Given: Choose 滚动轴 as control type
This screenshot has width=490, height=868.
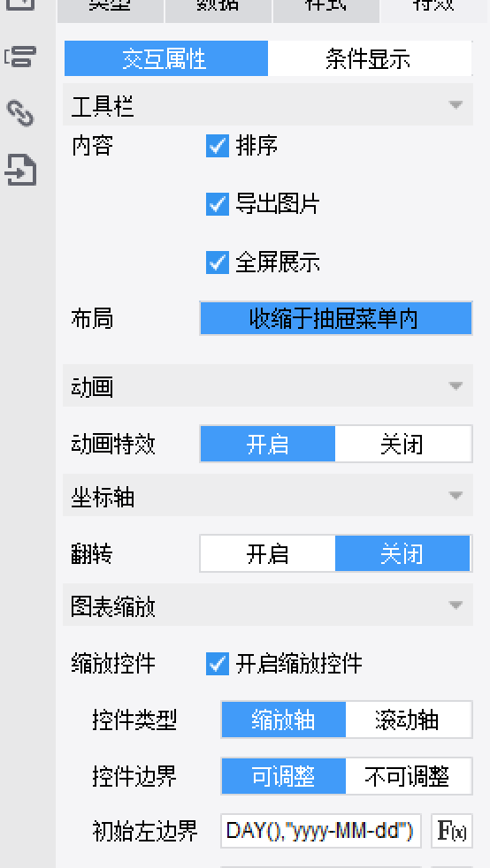Looking at the screenshot, I should [409, 720].
